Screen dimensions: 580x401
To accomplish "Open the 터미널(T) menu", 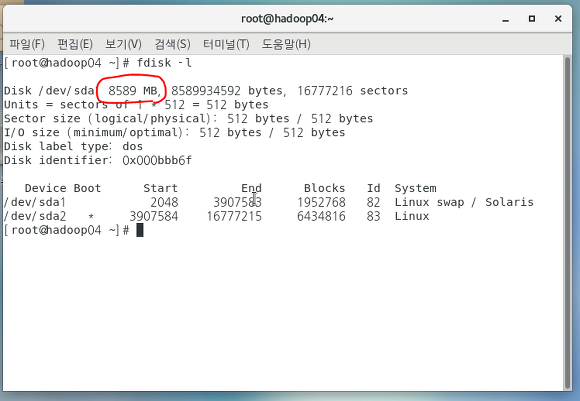I will [226, 44].
